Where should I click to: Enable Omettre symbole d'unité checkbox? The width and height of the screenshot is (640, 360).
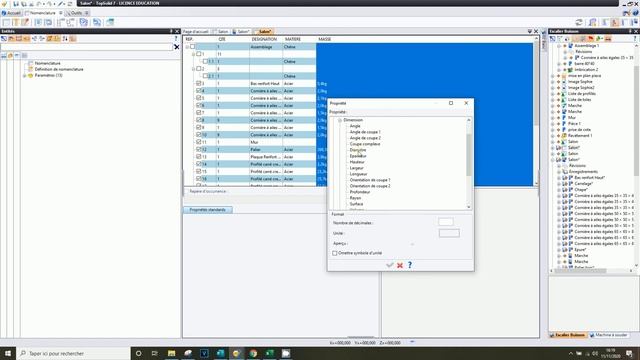(x=335, y=253)
